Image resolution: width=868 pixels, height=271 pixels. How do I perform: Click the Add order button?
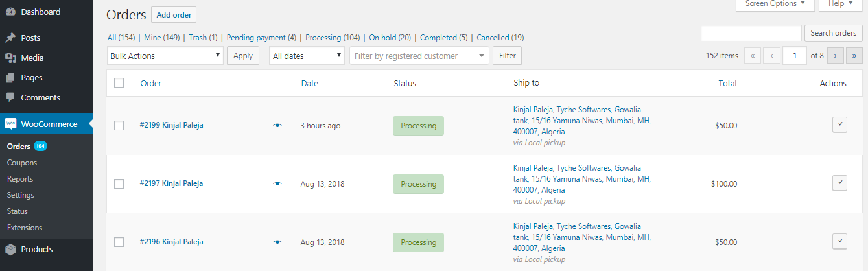[x=173, y=15]
